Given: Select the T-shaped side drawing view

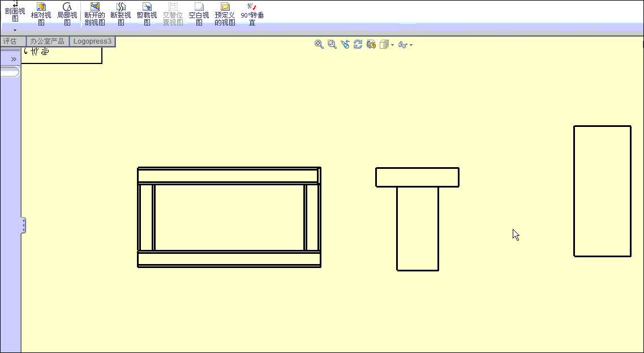Looking at the screenshot, I should [x=417, y=219].
